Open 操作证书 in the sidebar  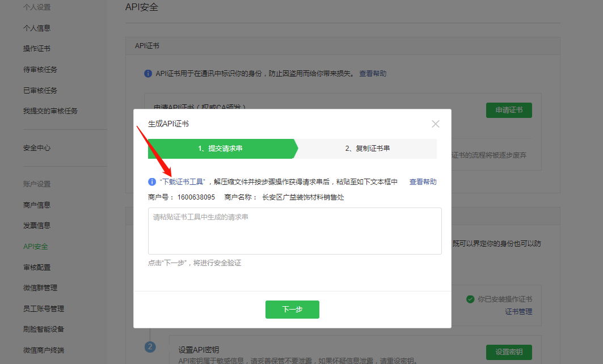[x=36, y=48]
